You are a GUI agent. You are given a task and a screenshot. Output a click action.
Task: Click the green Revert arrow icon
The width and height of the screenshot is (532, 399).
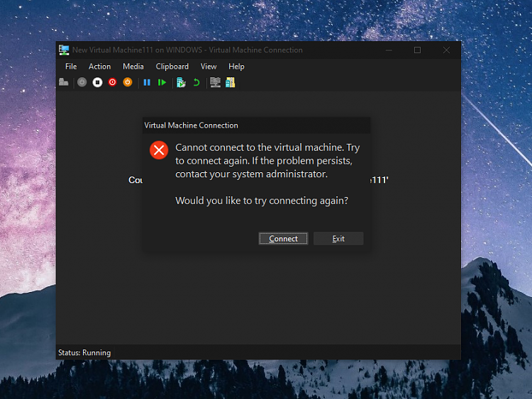[x=196, y=82]
